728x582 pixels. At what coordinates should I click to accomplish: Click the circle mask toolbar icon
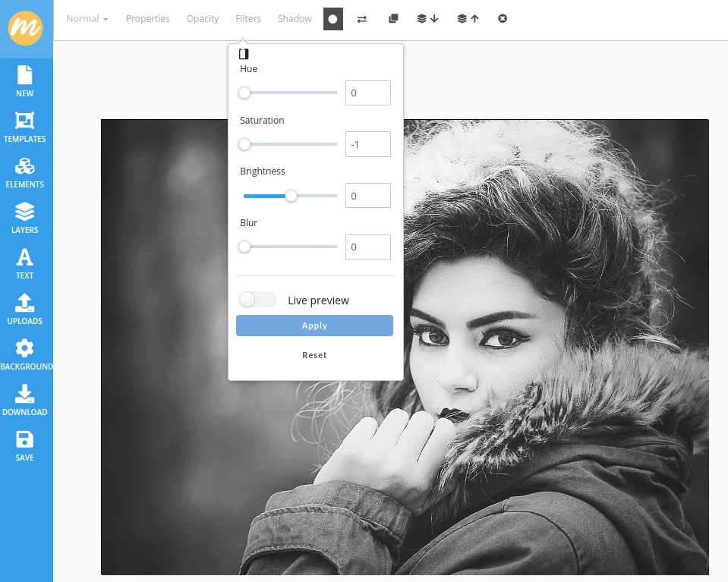tap(333, 19)
